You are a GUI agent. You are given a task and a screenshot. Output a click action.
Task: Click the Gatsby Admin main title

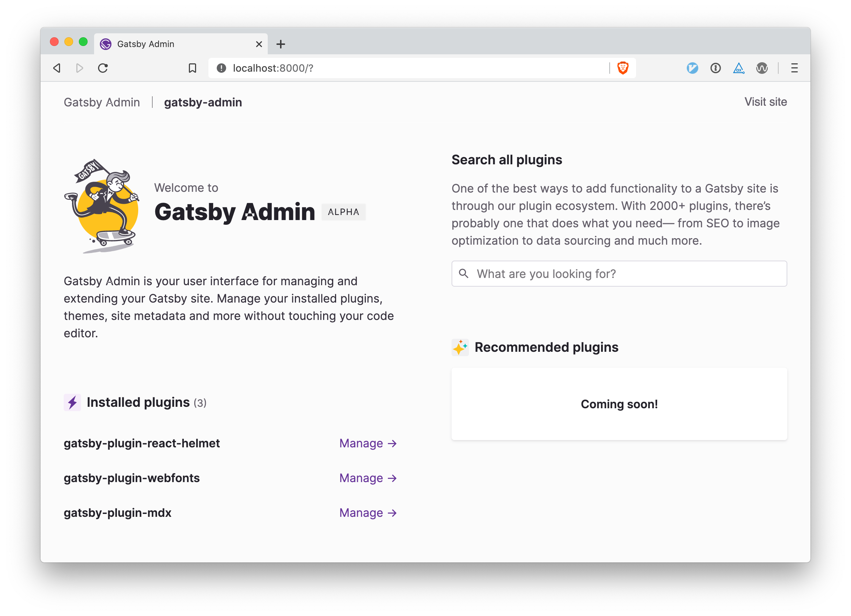pos(235,212)
